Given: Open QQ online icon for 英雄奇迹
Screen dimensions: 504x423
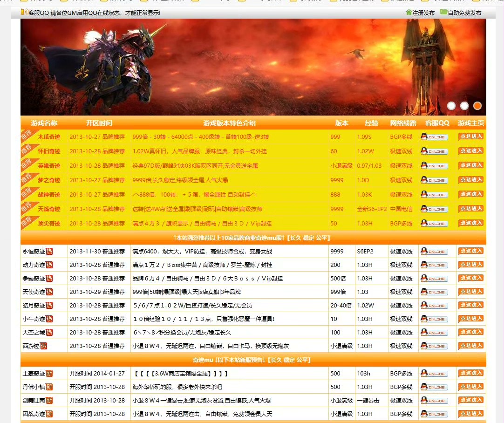Looking at the screenshot, I should click(434, 165).
